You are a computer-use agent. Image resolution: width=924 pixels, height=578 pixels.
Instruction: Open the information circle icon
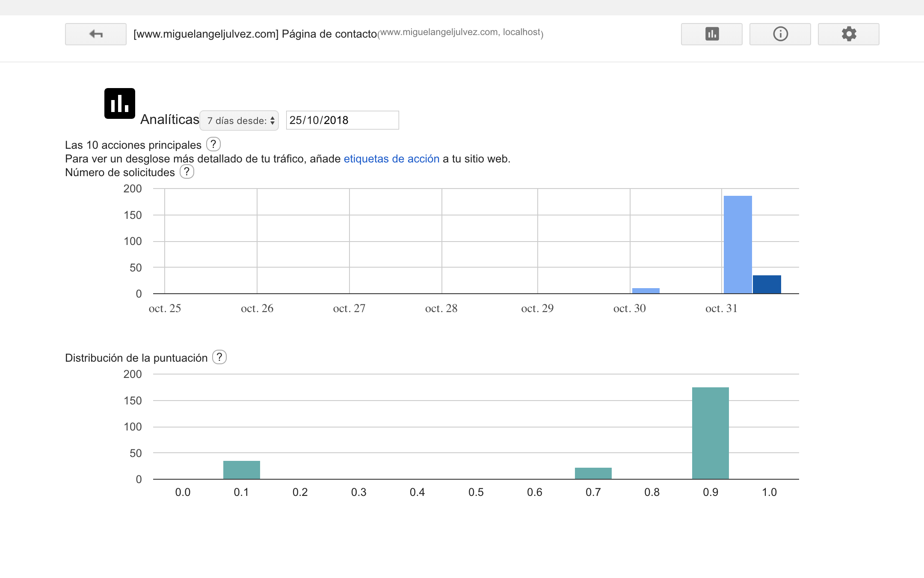coord(780,34)
